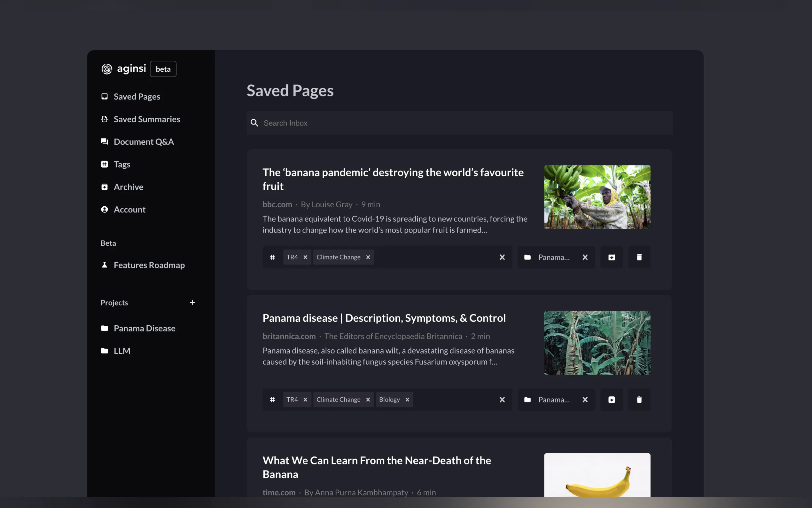Remove Panama project from Britannica article

click(x=585, y=400)
